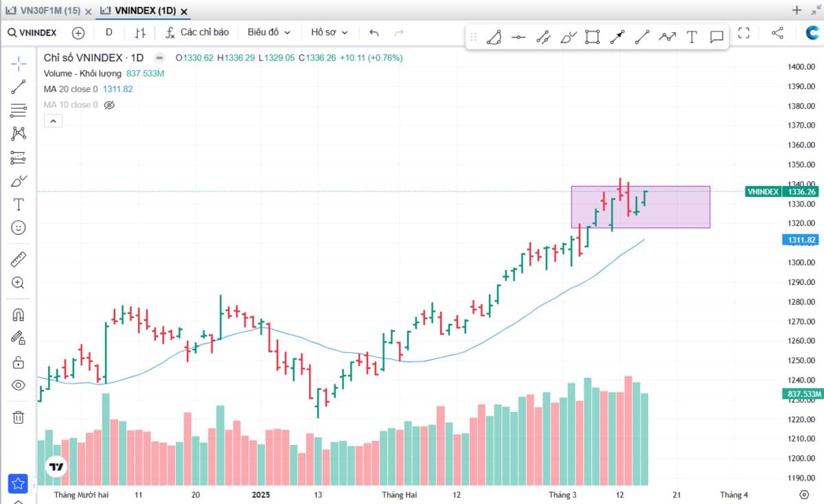Select the purple highlighted rectangle drawing
The width and height of the screenshot is (824, 504).
(x=641, y=207)
